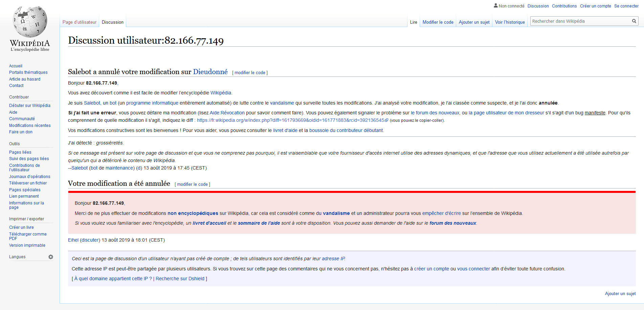Open the external diff link icon
This screenshot has width=644, height=310.
(386, 120)
